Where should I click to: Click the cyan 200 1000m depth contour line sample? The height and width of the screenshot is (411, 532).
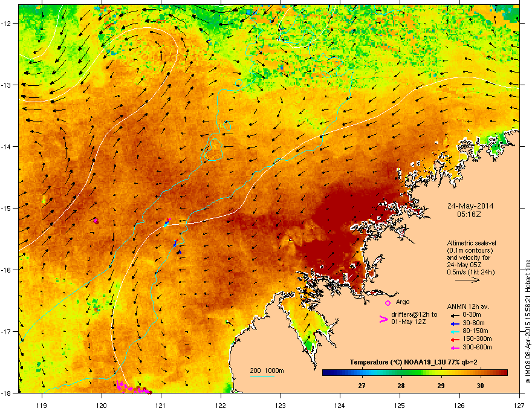[262, 376]
